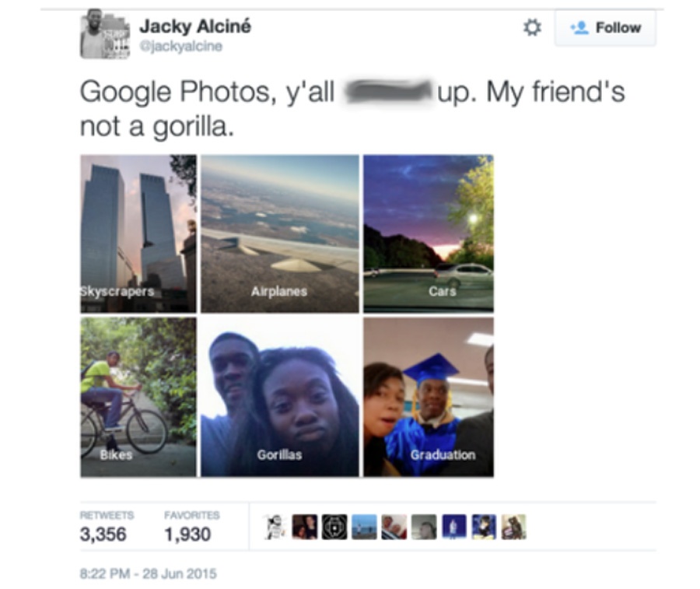Click the black emblem retweeter avatar

[334, 527]
